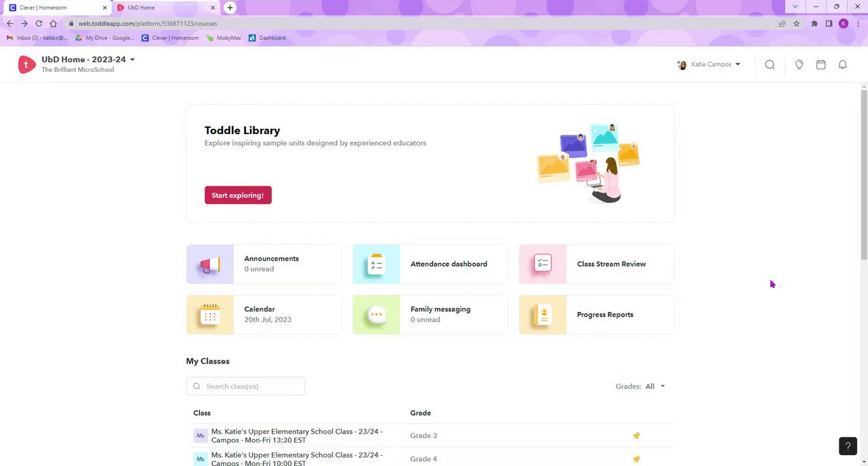868x466 pixels.
Task: Click browser back arrow
Action: [10, 23]
